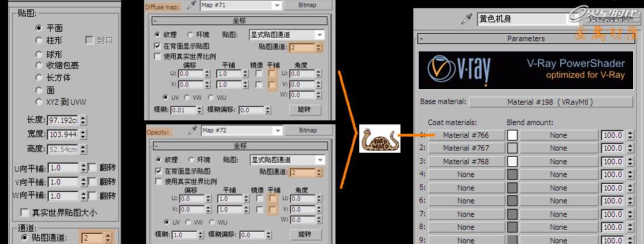The height and width of the screenshot is (244, 644).
Task: Select 环境 radio in Diffuse map panel
Action: (x=190, y=35)
